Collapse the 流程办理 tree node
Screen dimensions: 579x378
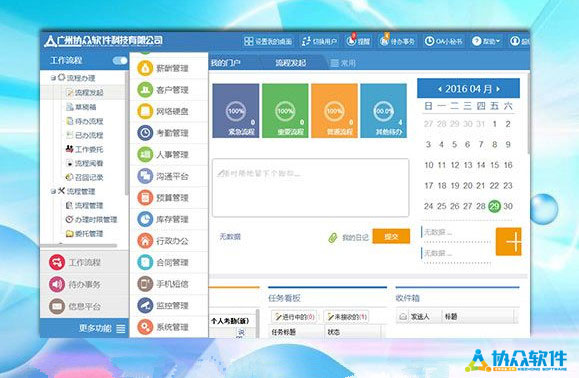tap(53, 78)
